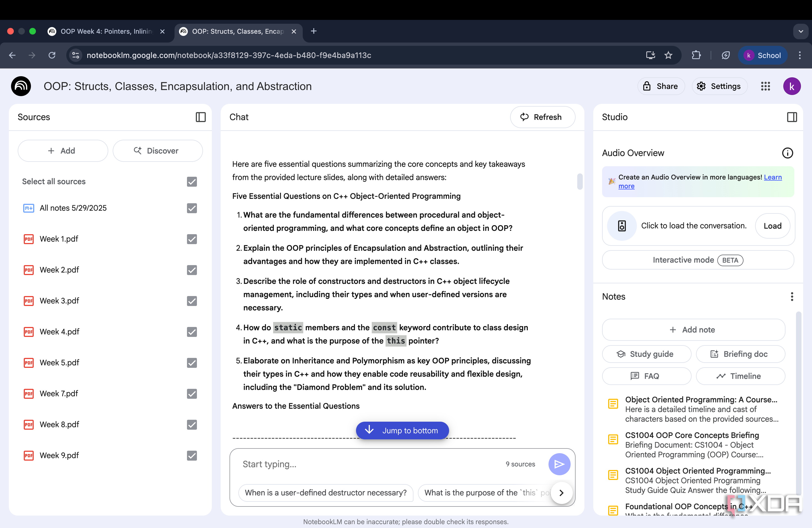Click the install app icon in address bar

(650, 55)
